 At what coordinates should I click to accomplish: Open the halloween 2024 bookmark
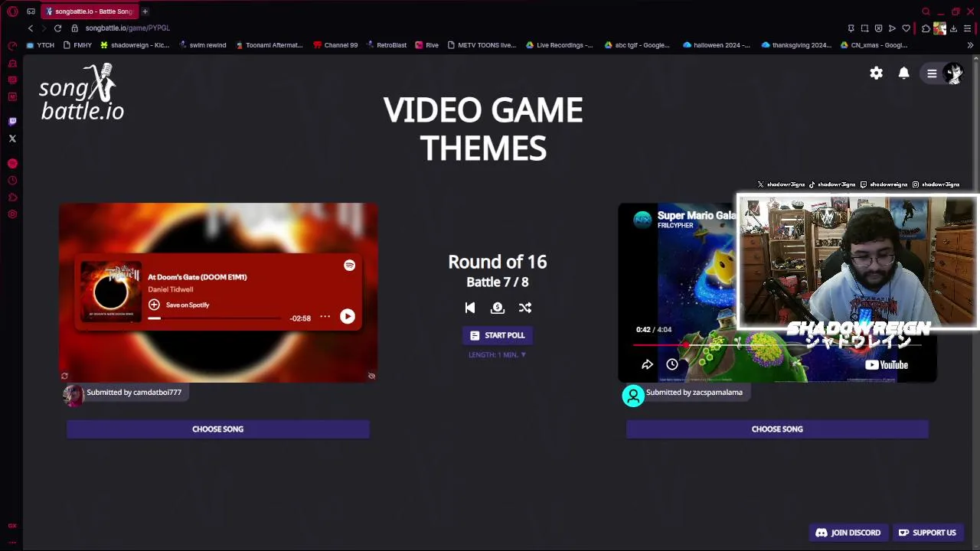[716, 45]
